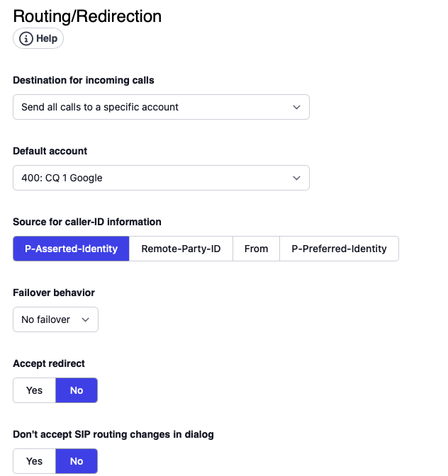Click the 'Destination for incoming calls' label
The width and height of the screenshot is (448, 476).
pyautogui.click(x=84, y=80)
